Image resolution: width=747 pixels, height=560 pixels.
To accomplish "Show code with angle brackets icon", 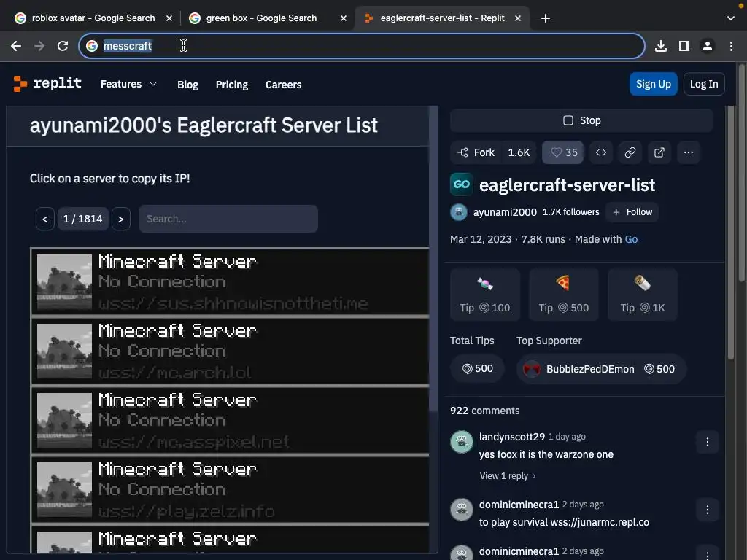I will 601,152.
